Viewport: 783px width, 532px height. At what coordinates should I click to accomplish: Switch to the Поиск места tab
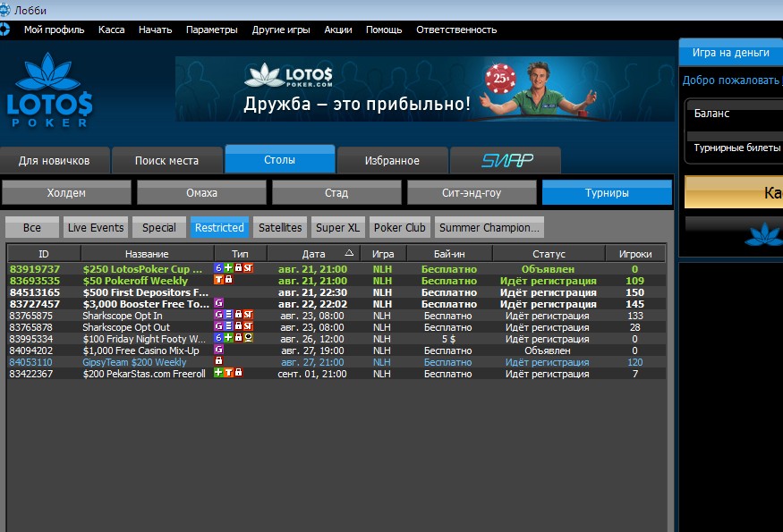pyautogui.click(x=166, y=160)
